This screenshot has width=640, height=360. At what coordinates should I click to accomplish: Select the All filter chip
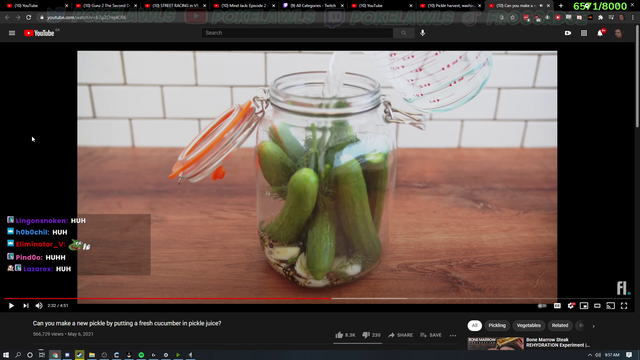pos(474,325)
